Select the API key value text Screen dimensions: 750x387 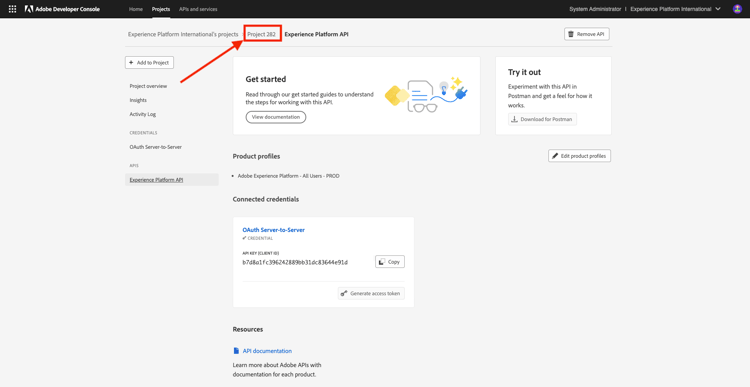point(295,262)
